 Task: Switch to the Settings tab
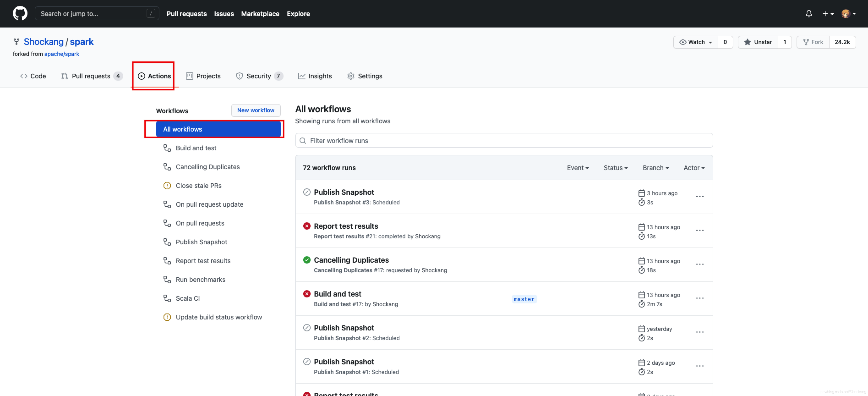point(365,76)
